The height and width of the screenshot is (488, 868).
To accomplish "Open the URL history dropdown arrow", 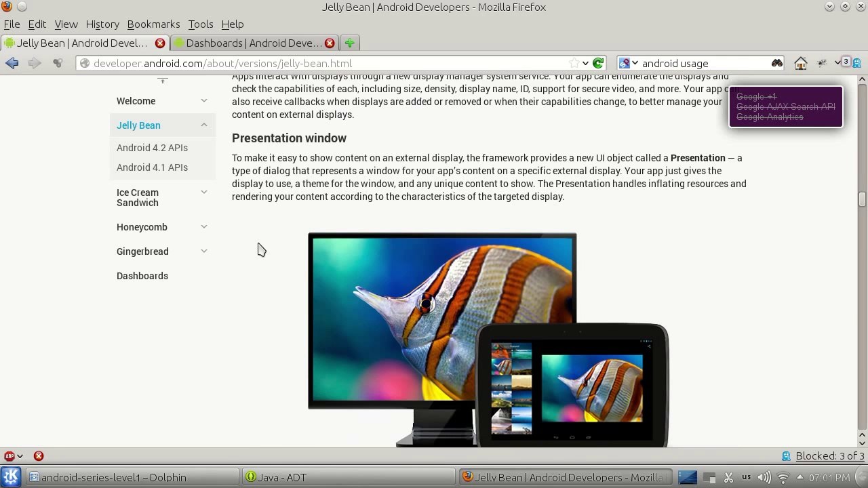I will [x=586, y=63].
